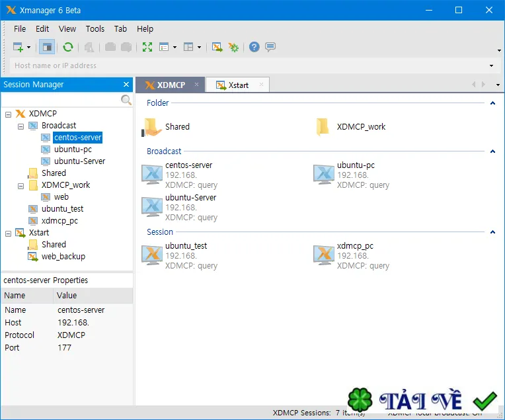Screen dimensions: 505x420
Task: Open the Tools menu
Action: point(95,29)
